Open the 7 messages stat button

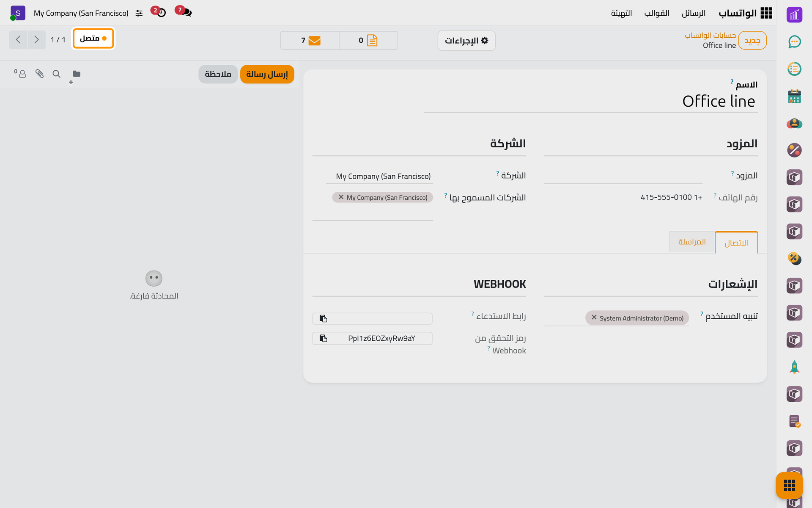pos(310,41)
